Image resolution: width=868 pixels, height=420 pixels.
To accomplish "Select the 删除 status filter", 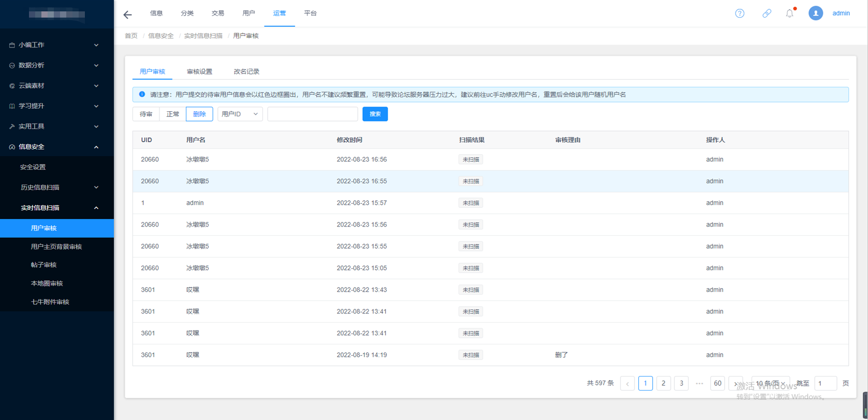I will point(199,114).
